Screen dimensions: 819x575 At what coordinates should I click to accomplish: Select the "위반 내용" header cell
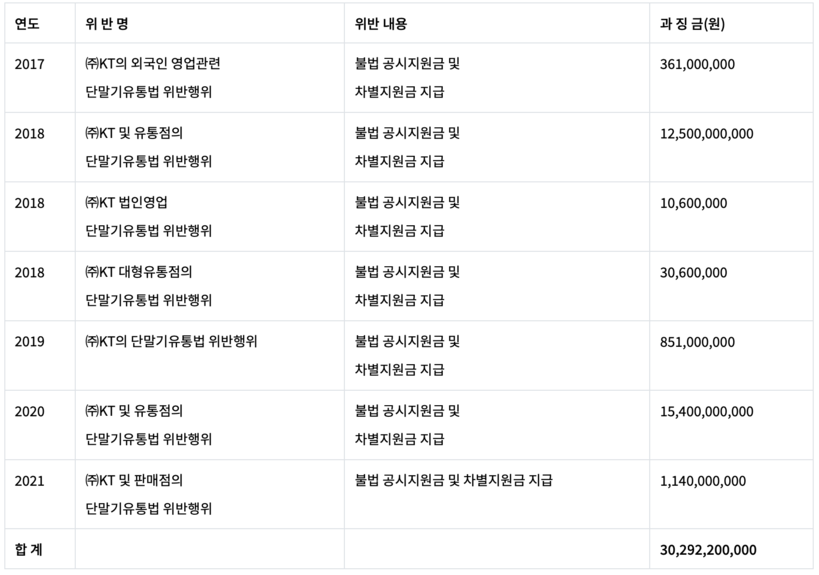point(381,23)
